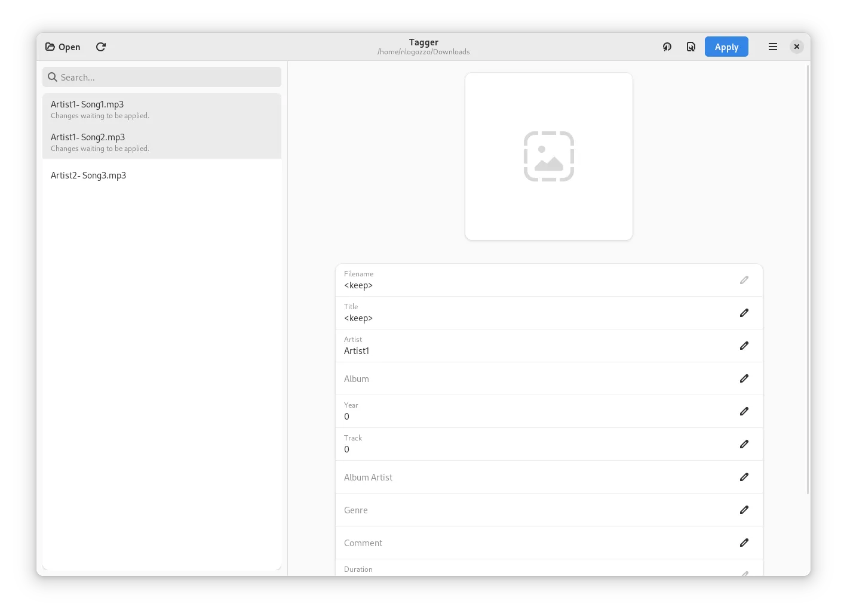Screen dimensions: 847x616
Task: Click the Search input field
Action: click(161, 77)
